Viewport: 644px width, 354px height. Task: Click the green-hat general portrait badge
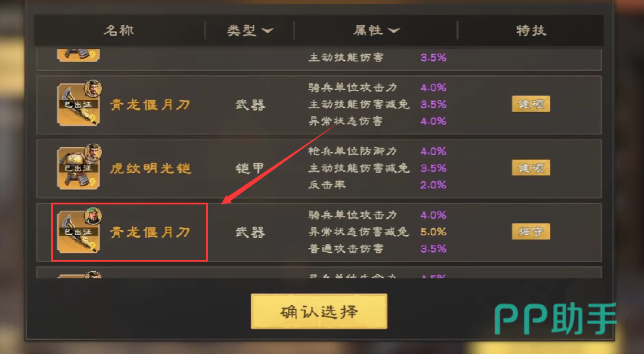93,216
